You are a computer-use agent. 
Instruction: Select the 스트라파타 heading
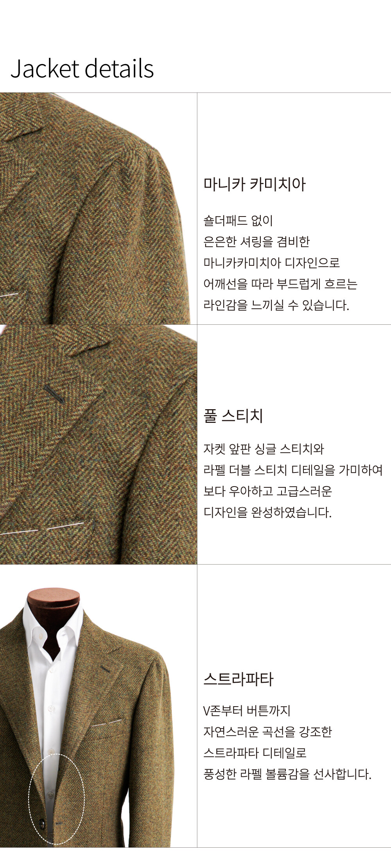click(x=238, y=679)
